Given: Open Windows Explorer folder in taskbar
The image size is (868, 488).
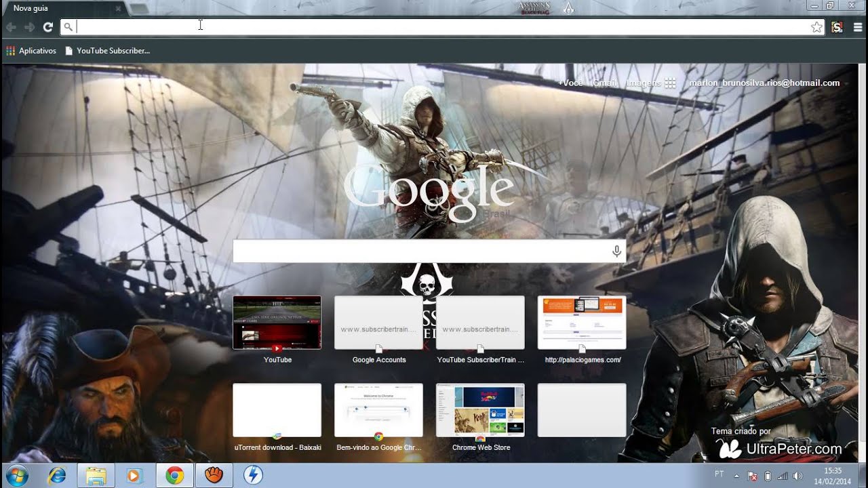Looking at the screenshot, I should [x=95, y=475].
